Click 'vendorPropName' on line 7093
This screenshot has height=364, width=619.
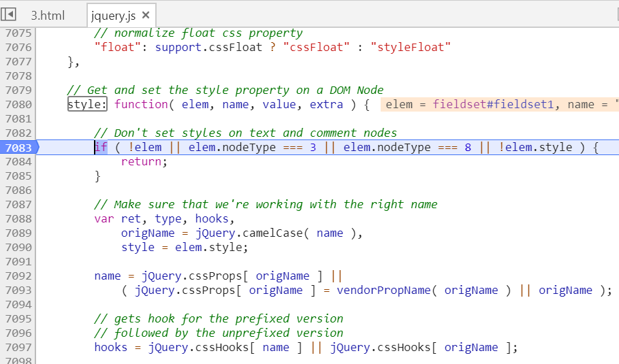click(383, 291)
